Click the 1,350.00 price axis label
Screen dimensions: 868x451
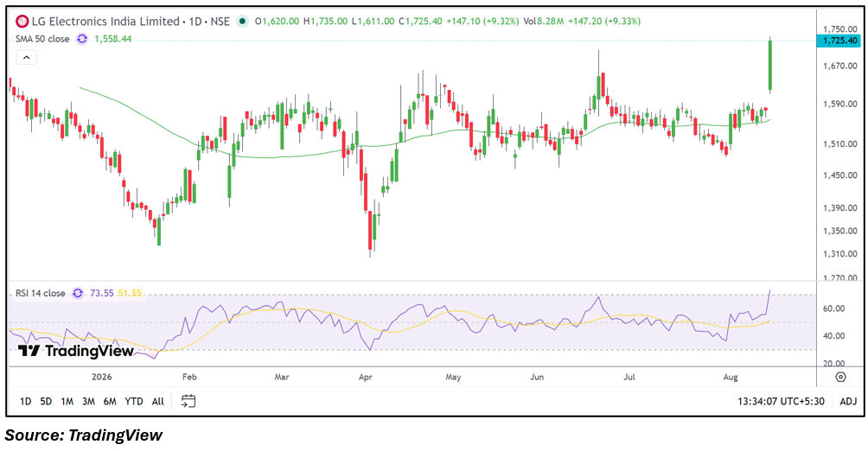point(840,231)
